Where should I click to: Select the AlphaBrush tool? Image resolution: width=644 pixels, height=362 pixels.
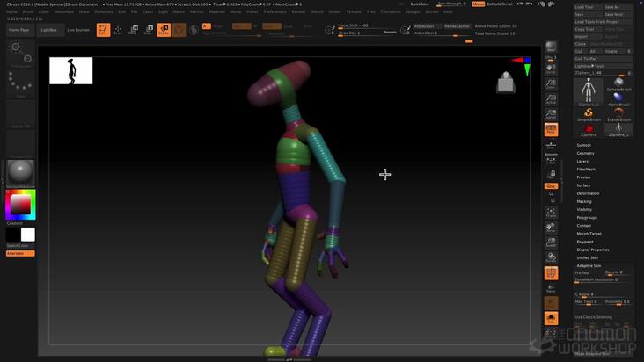(x=618, y=98)
